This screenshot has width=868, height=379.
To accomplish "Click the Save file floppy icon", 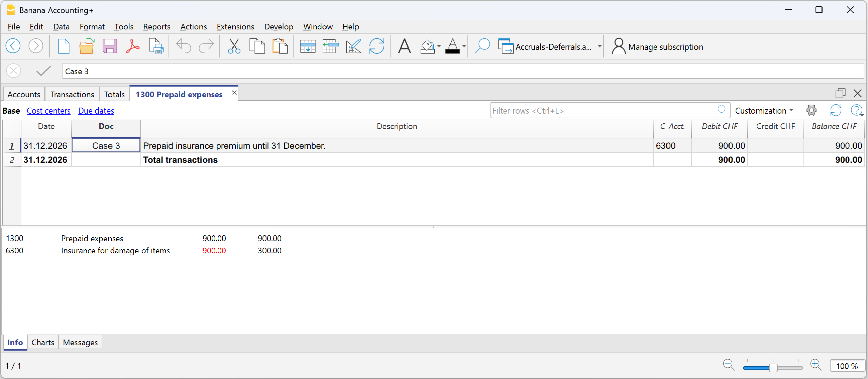I will pyautogui.click(x=110, y=46).
